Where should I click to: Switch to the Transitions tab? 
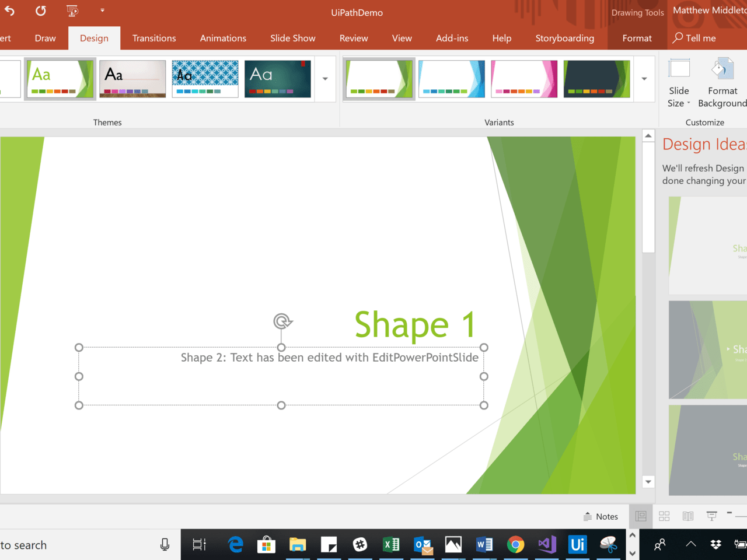click(153, 38)
